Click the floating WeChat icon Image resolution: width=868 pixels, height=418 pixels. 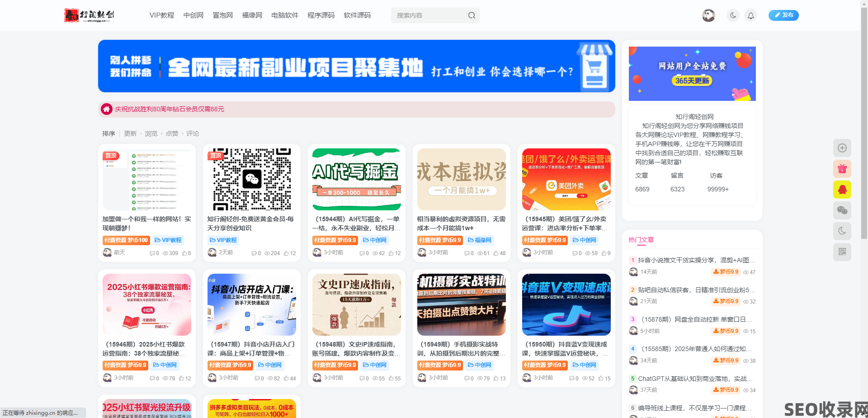pos(842,210)
